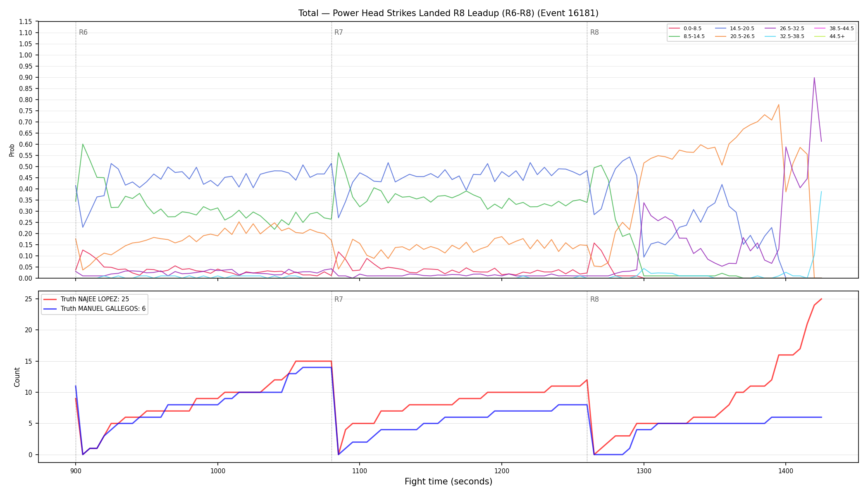868x496 pixels.
Task: Click the 1100 tick on the x-axis
Action: click(x=360, y=470)
